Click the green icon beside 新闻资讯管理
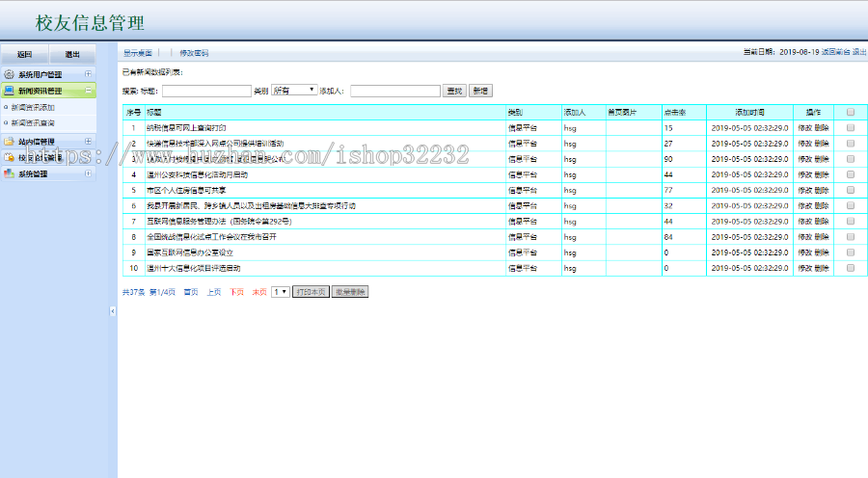Image resolution: width=868 pixels, height=478 pixels. click(x=11, y=91)
